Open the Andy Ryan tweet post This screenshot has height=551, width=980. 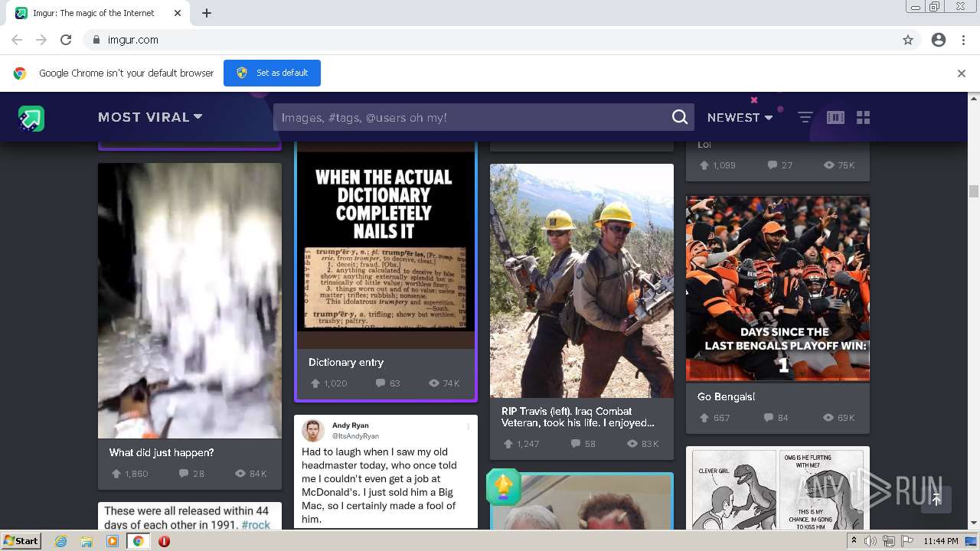386,471
